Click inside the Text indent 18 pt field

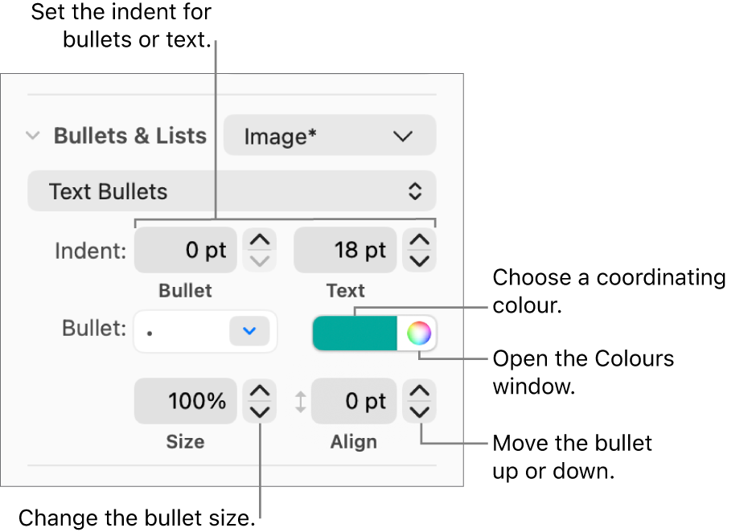click(x=344, y=250)
